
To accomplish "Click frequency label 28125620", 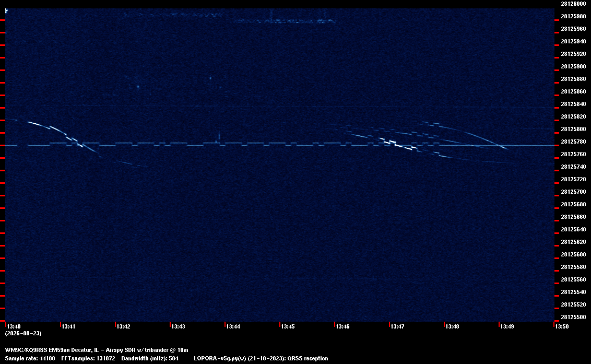I will pyautogui.click(x=573, y=242).
